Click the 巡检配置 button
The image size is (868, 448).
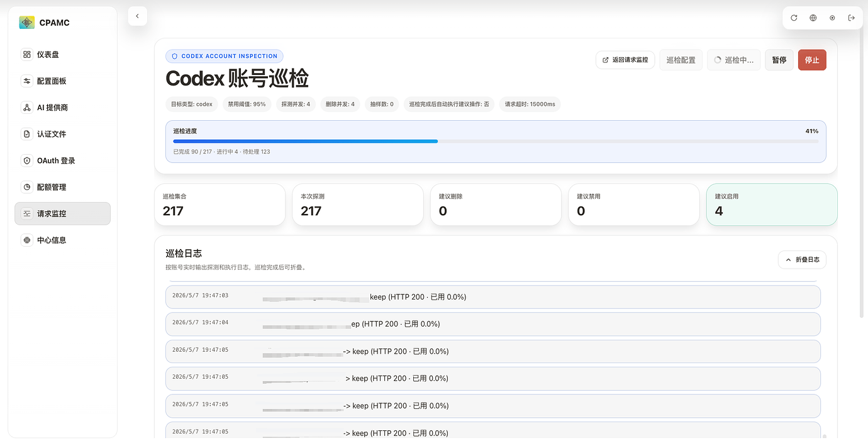pos(681,60)
